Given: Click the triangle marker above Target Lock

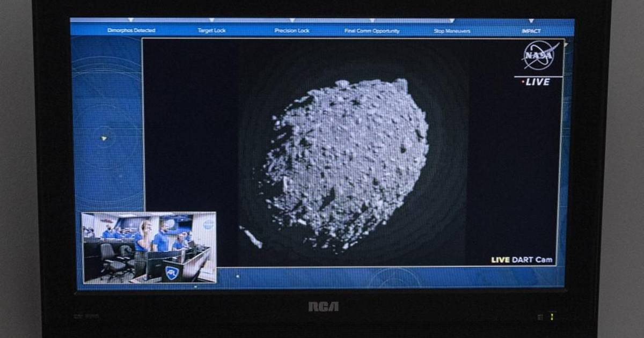Looking at the screenshot, I should click(211, 20).
